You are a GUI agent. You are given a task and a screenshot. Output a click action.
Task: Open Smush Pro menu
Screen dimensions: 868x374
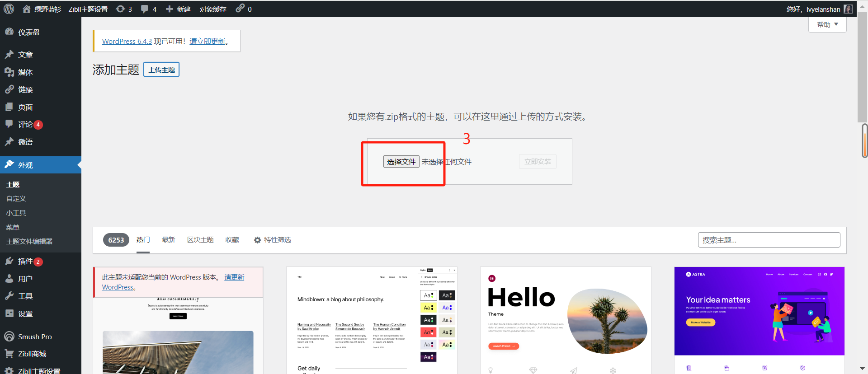tap(35, 337)
